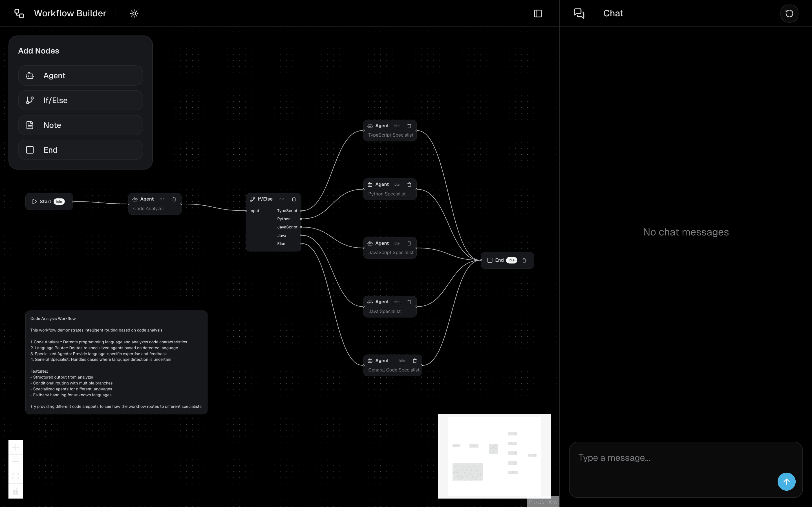Reset the chat conversation
Image resolution: width=812 pixels, height=507 pixels.
pos(789,14)
